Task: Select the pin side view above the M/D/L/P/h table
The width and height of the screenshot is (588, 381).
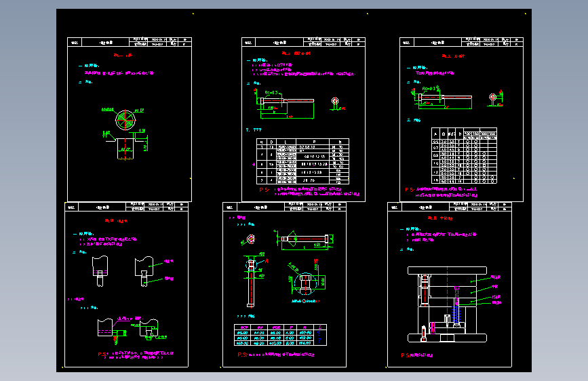Action: click(x=287, y=100)
